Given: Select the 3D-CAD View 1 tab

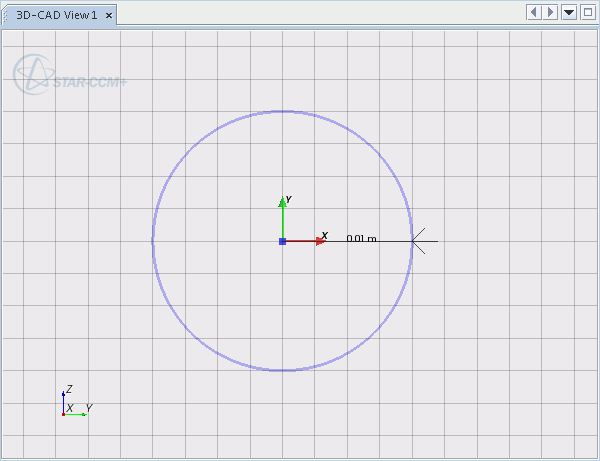Looking at the screenshot, I should coord(56,15).
